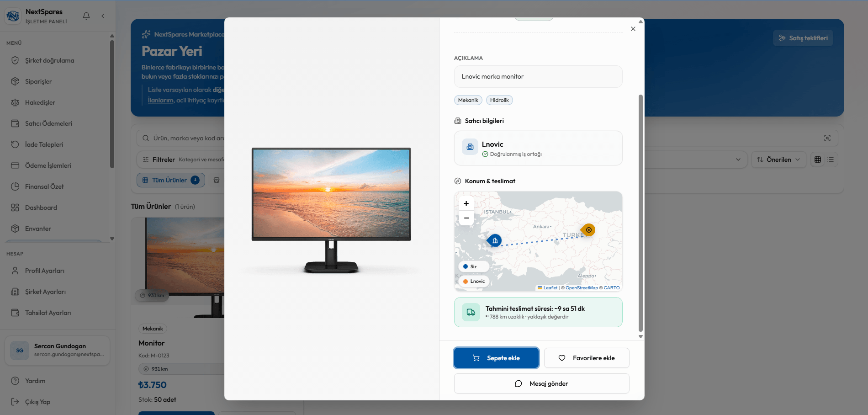Add the monitor to cart with Sepete ekle
Viewport: 868px width, 415px height.
coord(496,358)
